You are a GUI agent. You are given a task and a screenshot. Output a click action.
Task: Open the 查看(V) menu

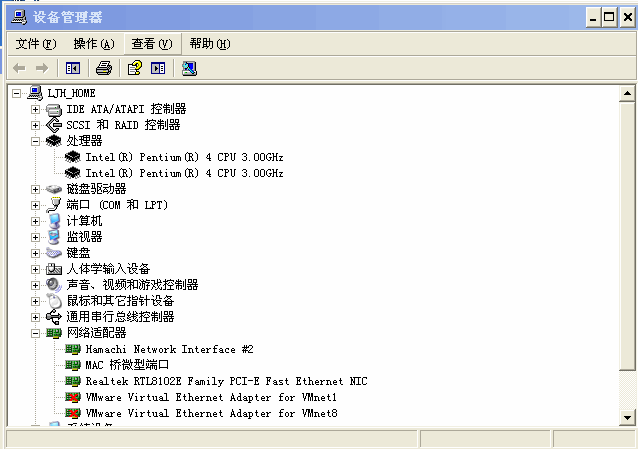click(x=152, y=44)
